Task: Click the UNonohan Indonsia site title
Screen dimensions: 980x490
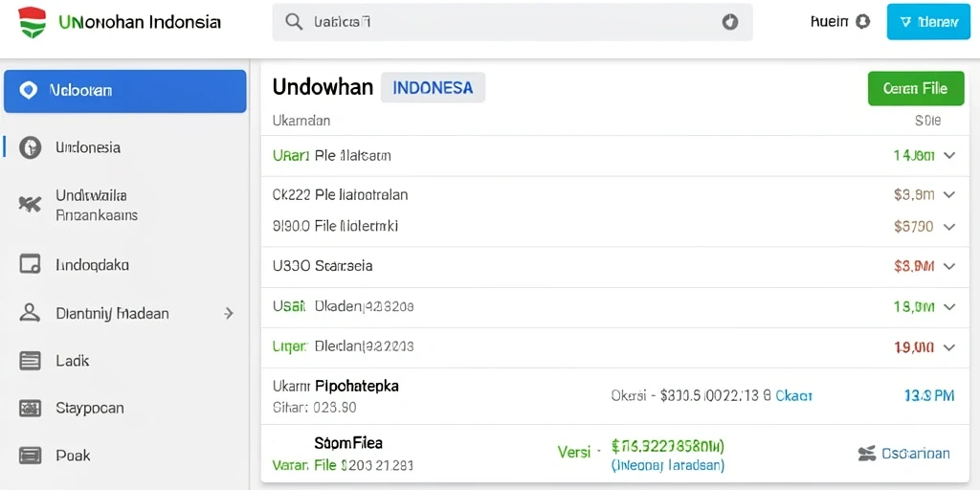Action: 140,23
